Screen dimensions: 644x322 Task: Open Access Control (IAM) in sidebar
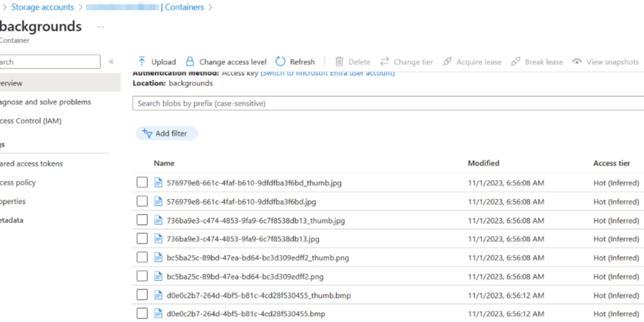click(x=31, y=121)
